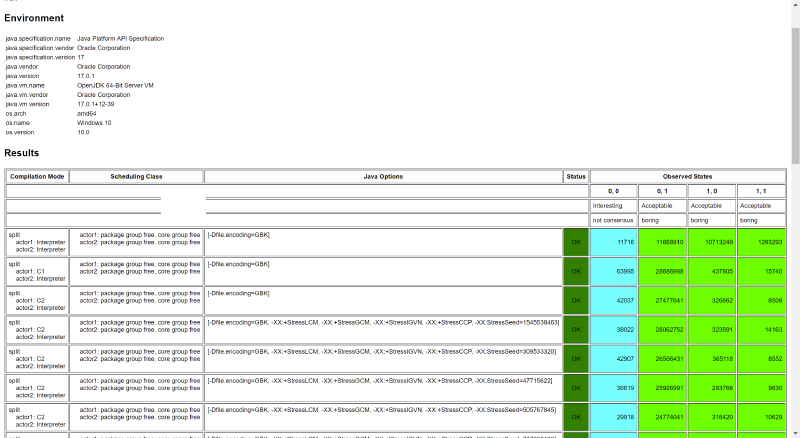The height and width of the screenshot is (438, 800).
Task: Click the scrollbar up arrow
Action: pos(794,4)
